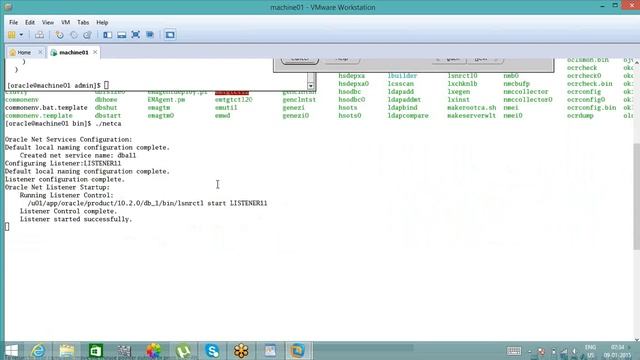
Task: Open the View menu
Action: 48,22
